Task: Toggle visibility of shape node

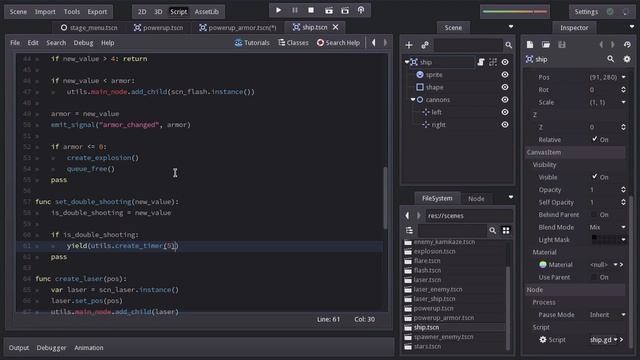Action: [x=505, y=87]
